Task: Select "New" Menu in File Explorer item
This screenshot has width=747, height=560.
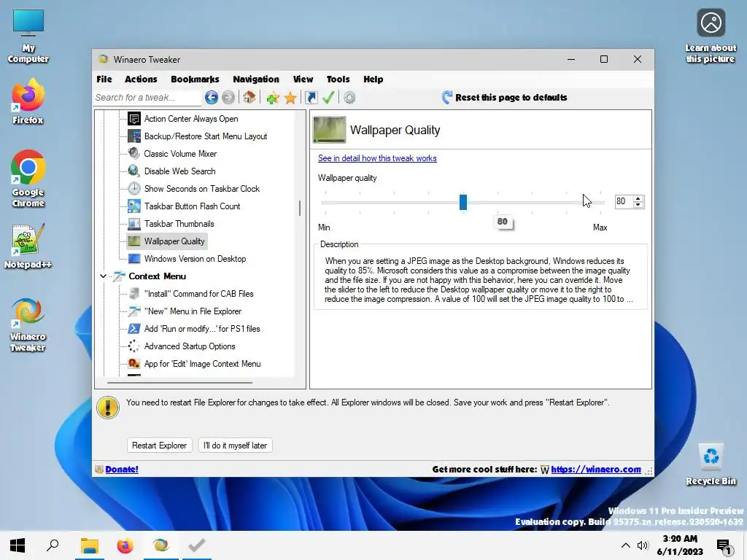Action: pos(193,311)
